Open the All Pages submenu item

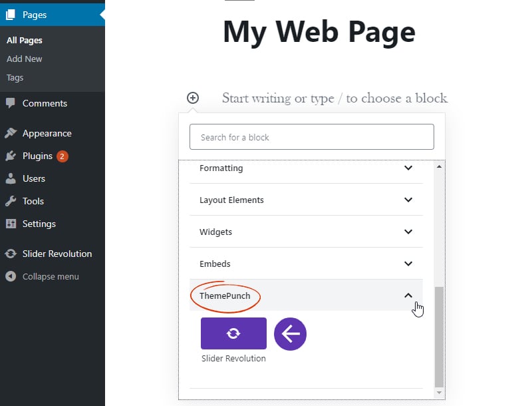[25, 40]
